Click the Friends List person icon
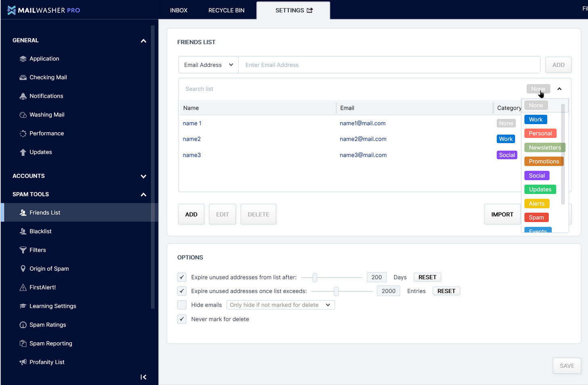Viewport: 588px width, 385px height. (x=23, y=212)
